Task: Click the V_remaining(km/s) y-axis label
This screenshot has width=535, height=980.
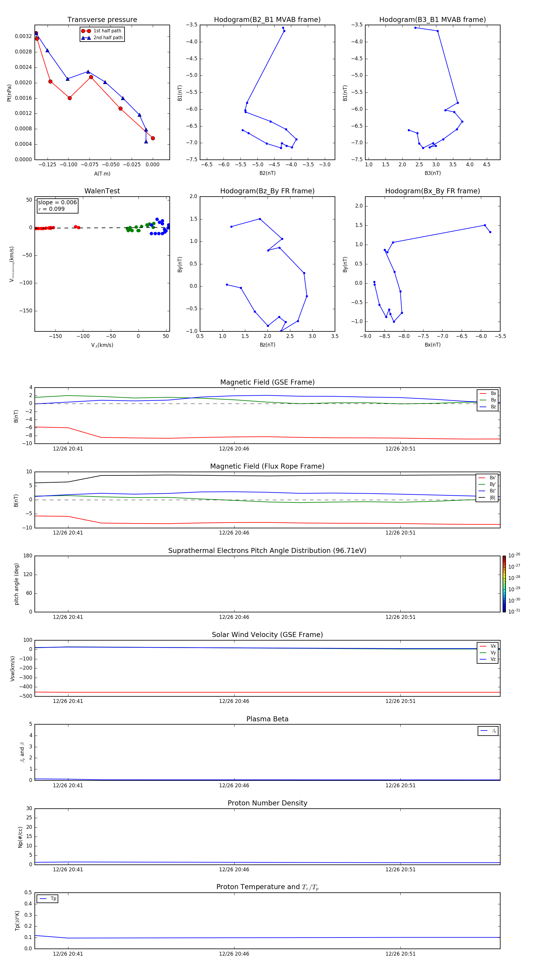Action: [12, 264]
